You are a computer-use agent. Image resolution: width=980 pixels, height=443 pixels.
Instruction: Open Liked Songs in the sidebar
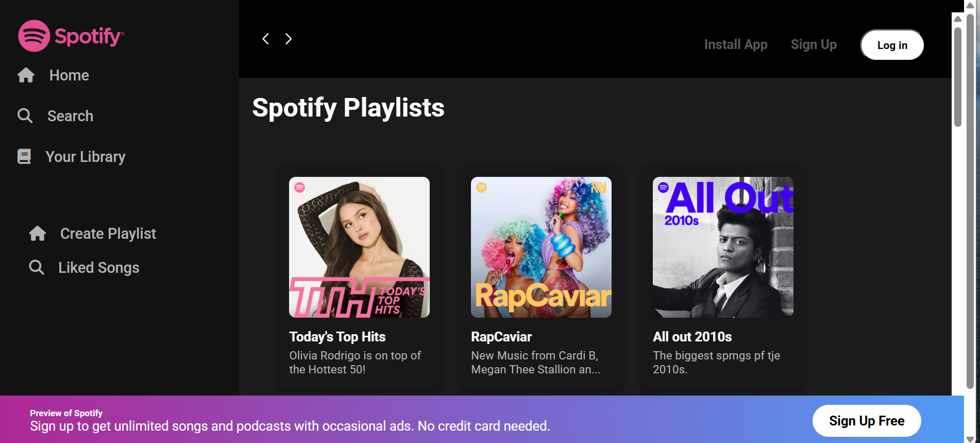click(99, 268)
